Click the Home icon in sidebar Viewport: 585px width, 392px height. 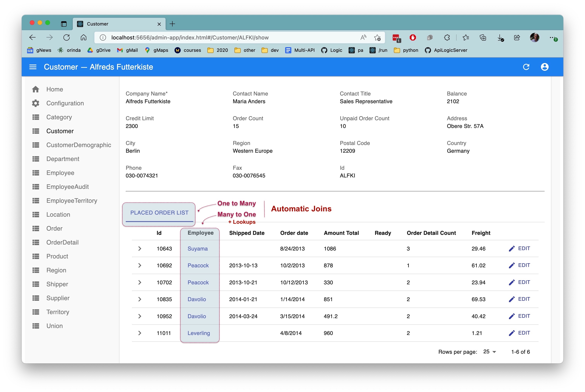point(36,89)
